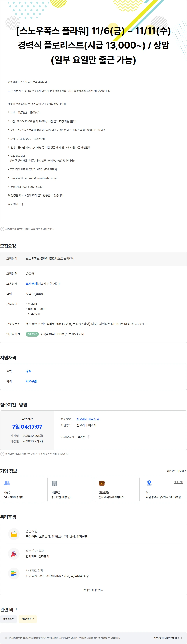
Task: Click 잡코리아 이력서 application form text
Action: tap(86, 425)
